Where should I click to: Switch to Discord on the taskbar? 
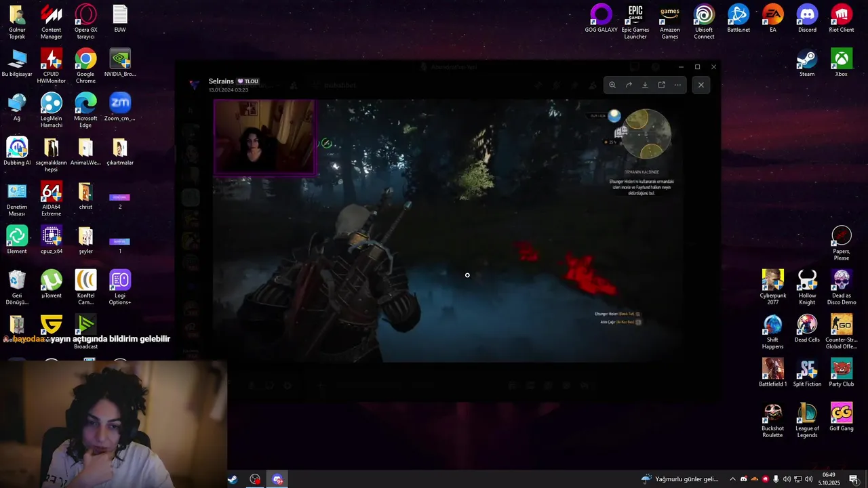tap(277, 479)
